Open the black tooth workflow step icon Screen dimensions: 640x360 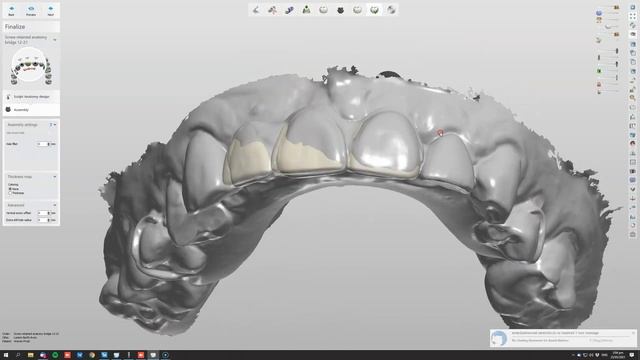[x=340, y=10]
